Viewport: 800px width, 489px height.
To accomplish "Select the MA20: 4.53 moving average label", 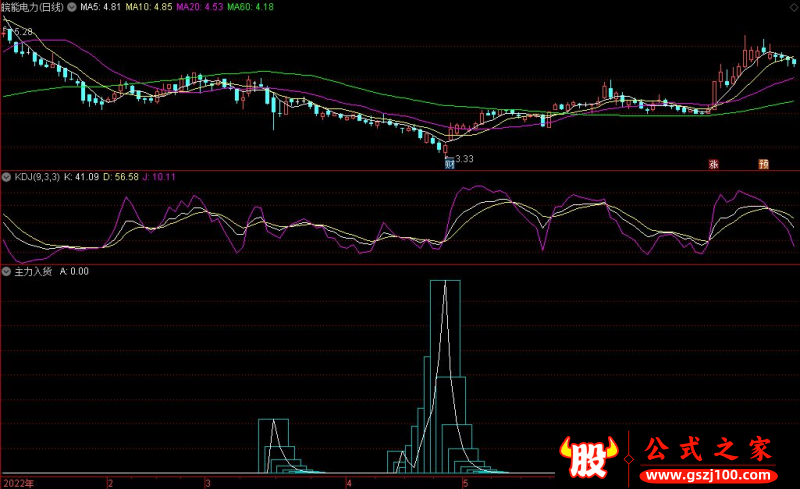I will (x=199, y=7).
